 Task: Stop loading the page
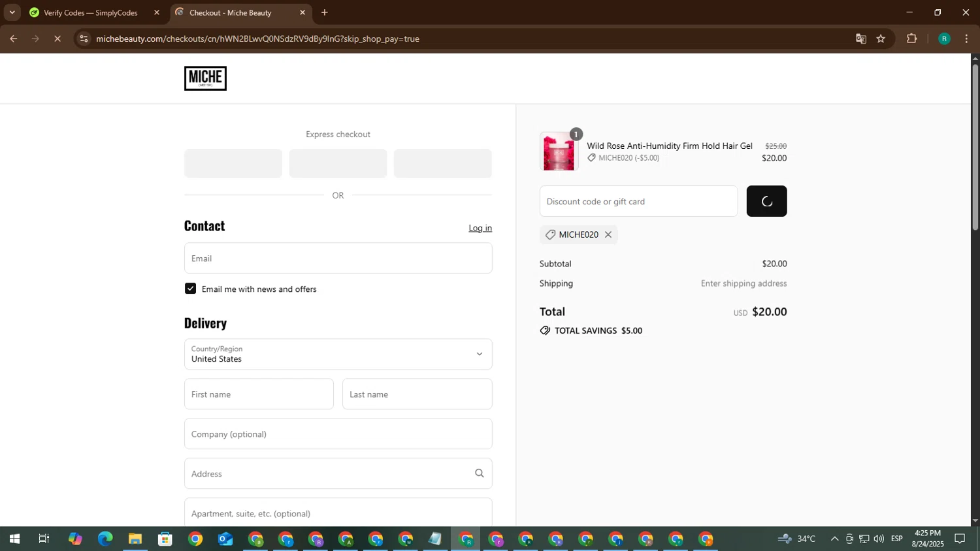pyautogui.click(x=57, y=39)
